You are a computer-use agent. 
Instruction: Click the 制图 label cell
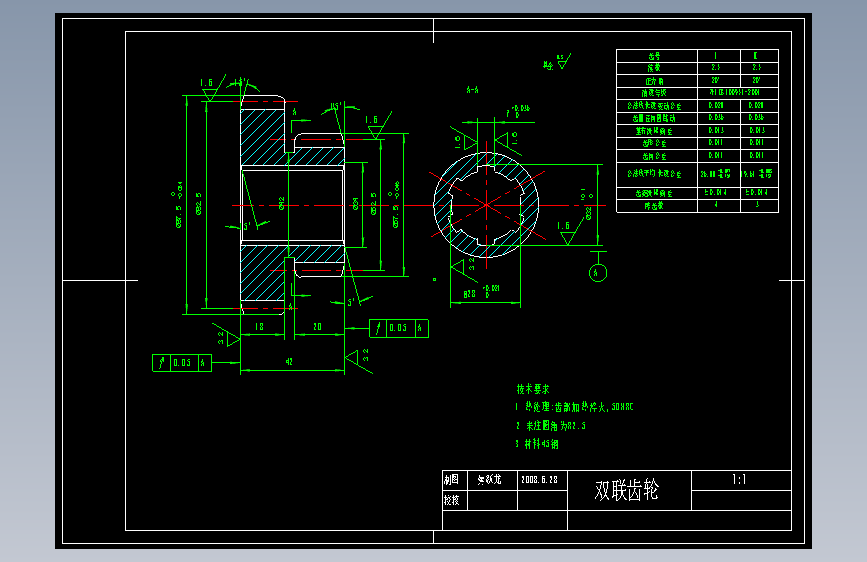[x=455, y=480]
